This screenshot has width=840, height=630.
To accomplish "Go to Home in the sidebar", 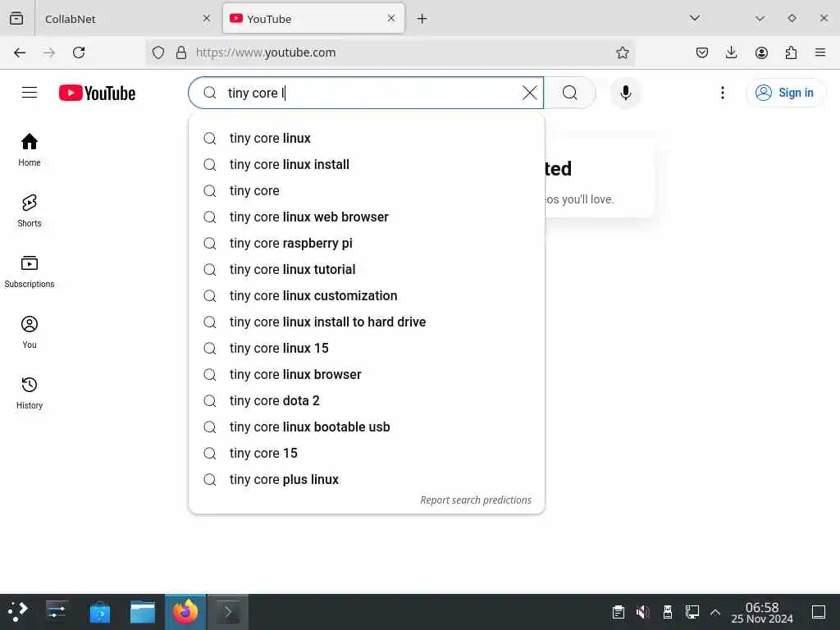I will [30, 151].
